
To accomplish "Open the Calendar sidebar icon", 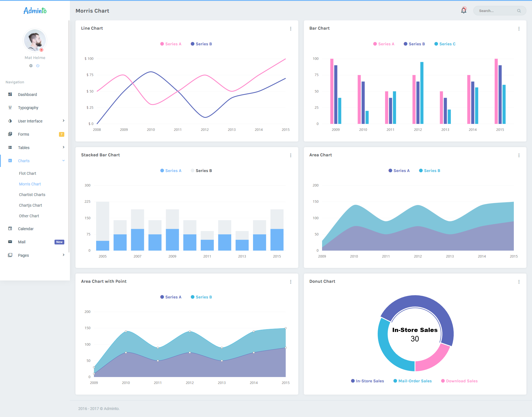I will pos(10,228).
